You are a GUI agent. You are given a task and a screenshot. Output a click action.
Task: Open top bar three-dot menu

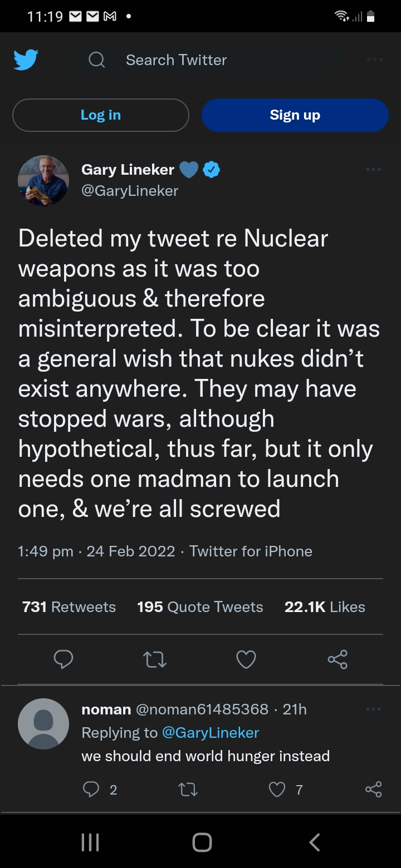(x=374, y=60)
